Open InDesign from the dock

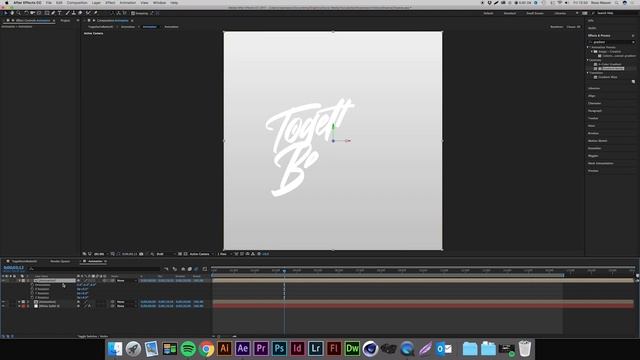pyautogui.click(x=297, y=349)
